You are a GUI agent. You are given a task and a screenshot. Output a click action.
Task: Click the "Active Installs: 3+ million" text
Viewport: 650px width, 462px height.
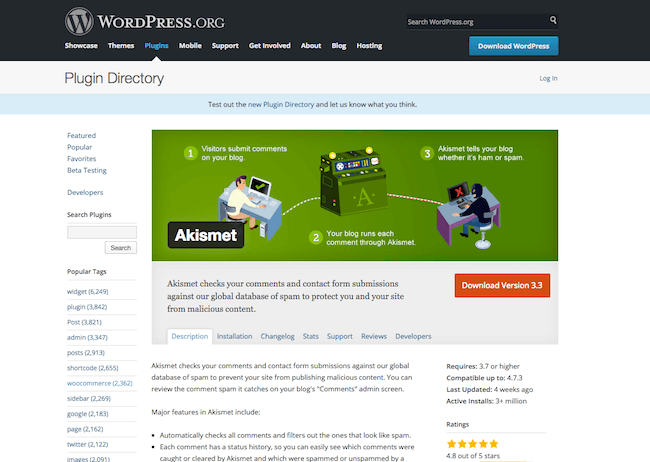(487, 401)
